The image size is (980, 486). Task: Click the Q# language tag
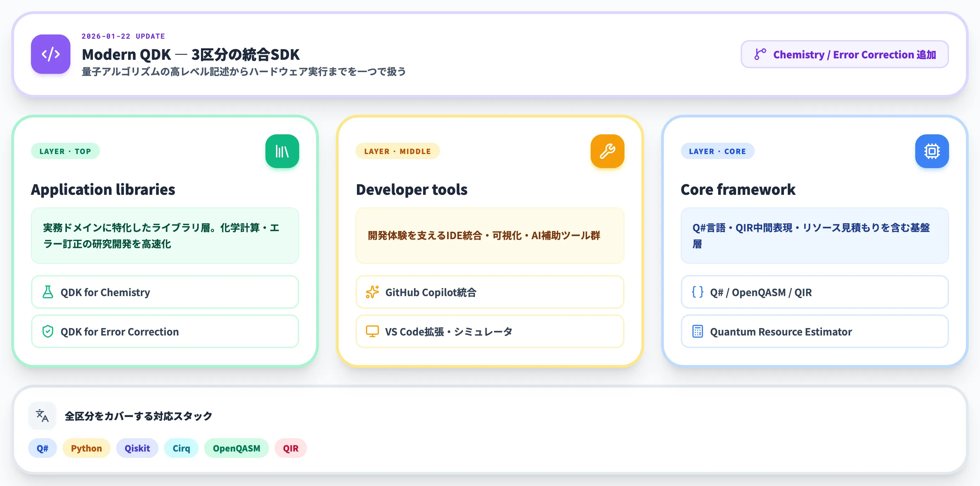coord(43,448)
